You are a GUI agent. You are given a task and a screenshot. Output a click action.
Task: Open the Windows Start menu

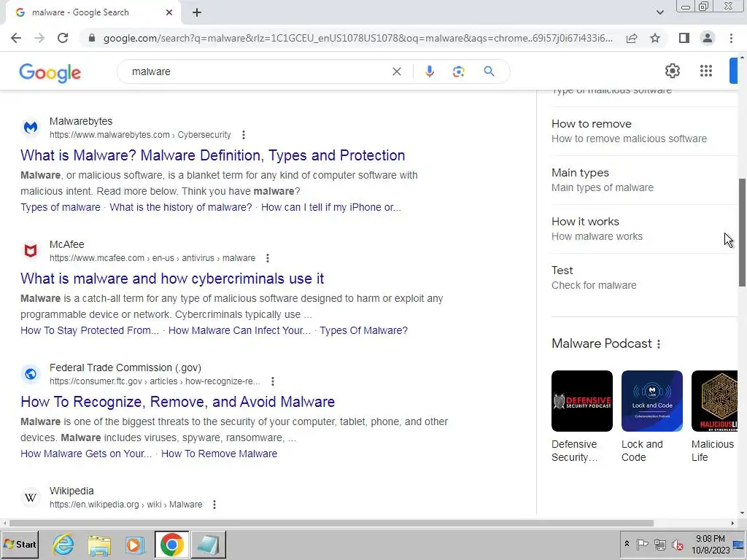tap(20, 544)
